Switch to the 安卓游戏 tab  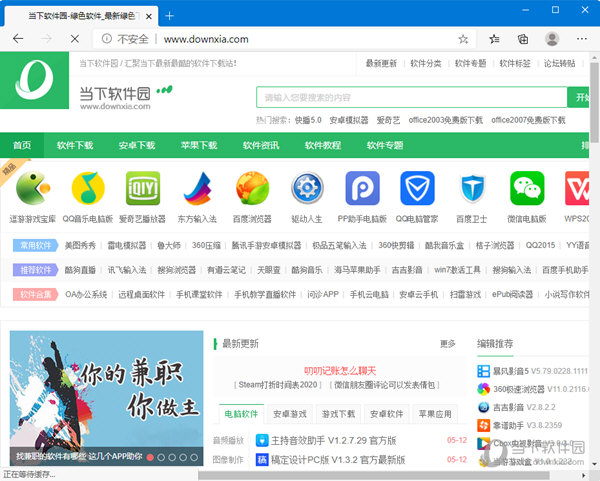tap(290, 413)
